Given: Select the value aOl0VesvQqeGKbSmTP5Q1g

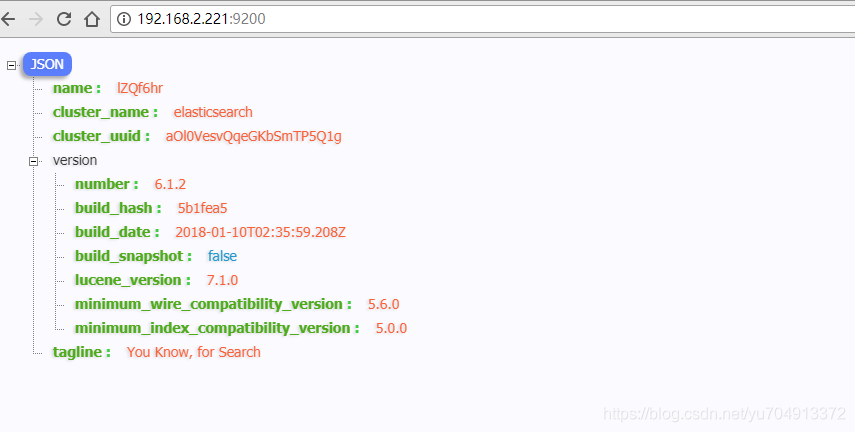Looking at the screenshot, I should pyautogui.click(x=254, y=136).
